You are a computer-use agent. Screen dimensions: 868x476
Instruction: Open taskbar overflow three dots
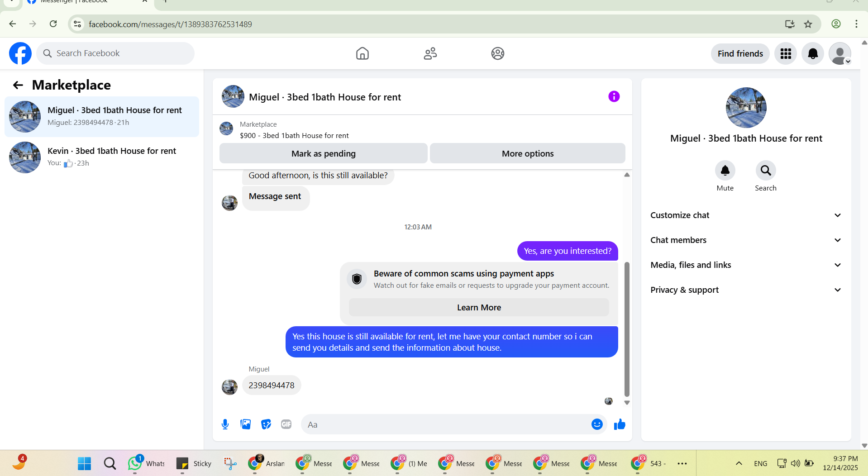pos(682,463)
